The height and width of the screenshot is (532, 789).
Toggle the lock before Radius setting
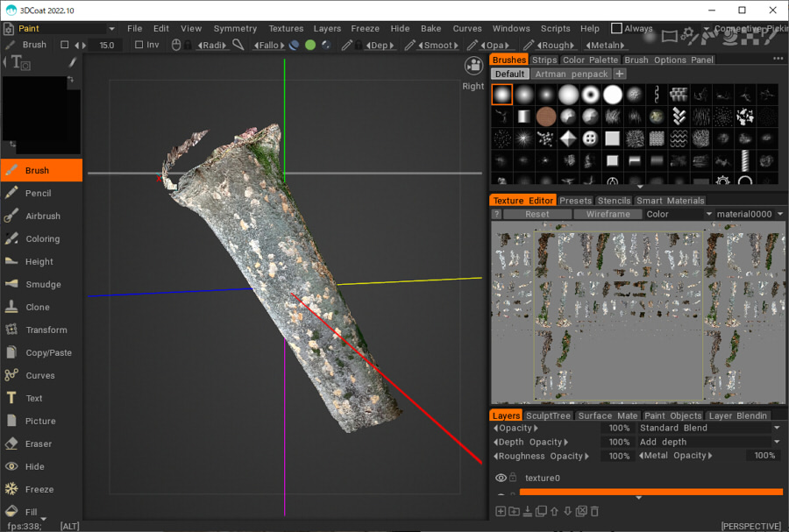[188, 45]
